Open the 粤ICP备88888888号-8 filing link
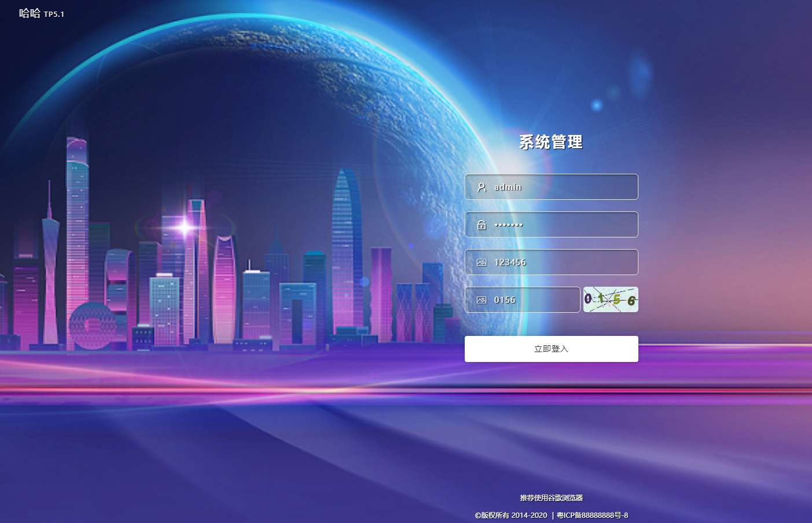812x523 pixels. (x=593, y=515)
